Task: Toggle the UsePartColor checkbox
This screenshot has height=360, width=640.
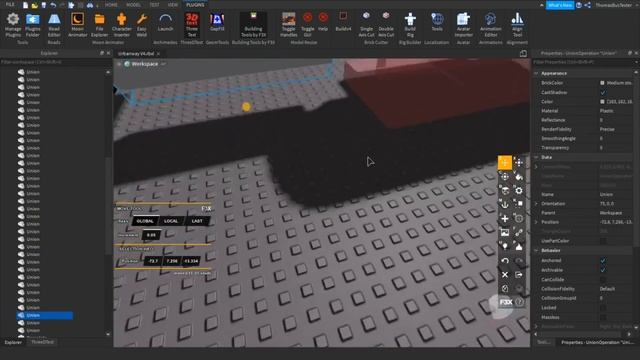Action: (602, 241)
